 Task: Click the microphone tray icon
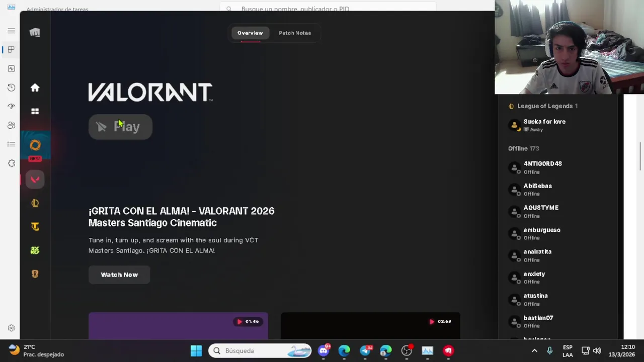[550, 351]
